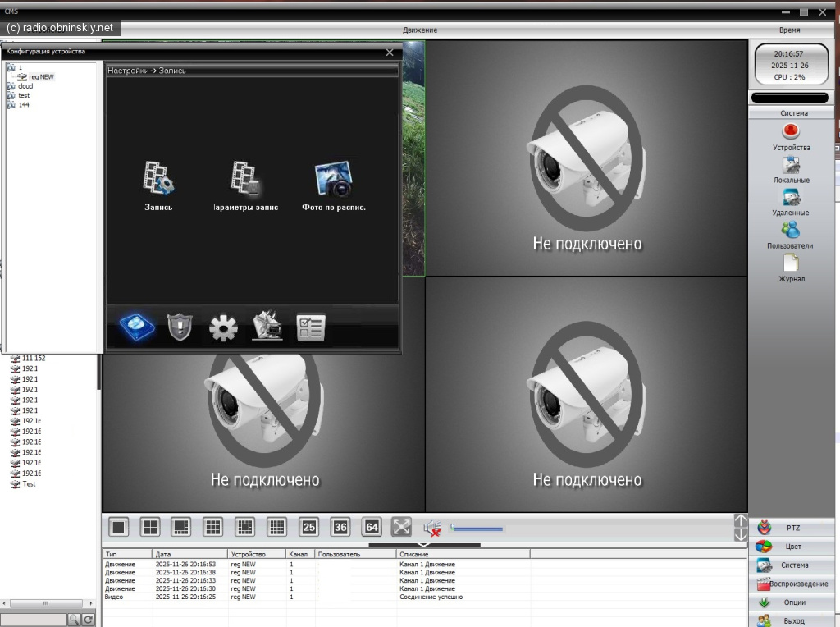Open Параметры записи recording parameters icon
840x627 pixels.
[245, 179]
